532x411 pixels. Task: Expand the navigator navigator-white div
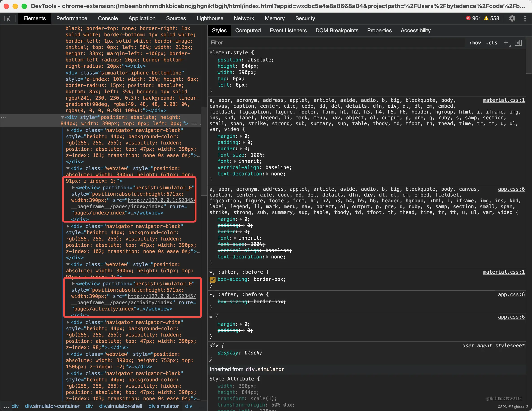(68, 322)
